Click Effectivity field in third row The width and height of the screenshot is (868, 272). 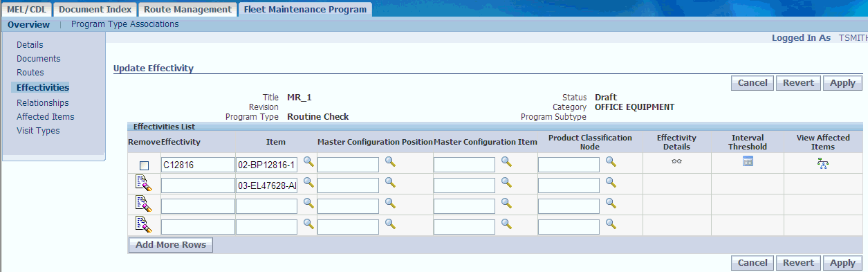coord(198,206)
